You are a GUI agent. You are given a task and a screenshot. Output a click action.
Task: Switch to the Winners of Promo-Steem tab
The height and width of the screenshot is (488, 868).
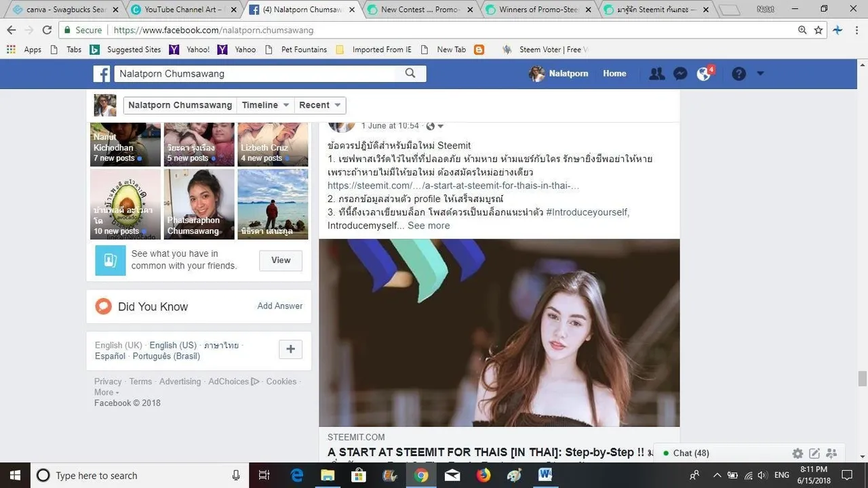click(x=538, y=9)
